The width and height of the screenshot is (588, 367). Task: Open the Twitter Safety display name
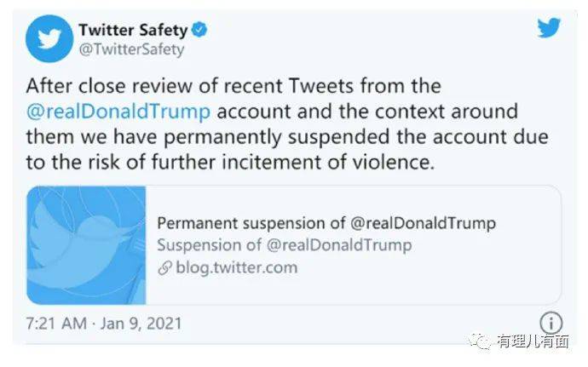click(132, 30)
